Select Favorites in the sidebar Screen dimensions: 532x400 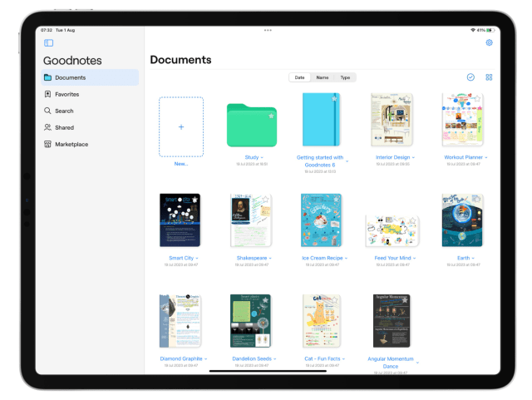90,94
